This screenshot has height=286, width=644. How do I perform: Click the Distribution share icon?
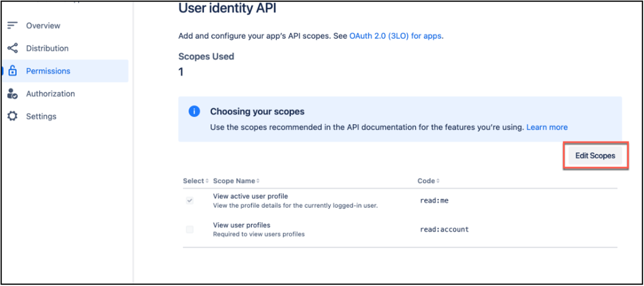(x=13, y=48)
